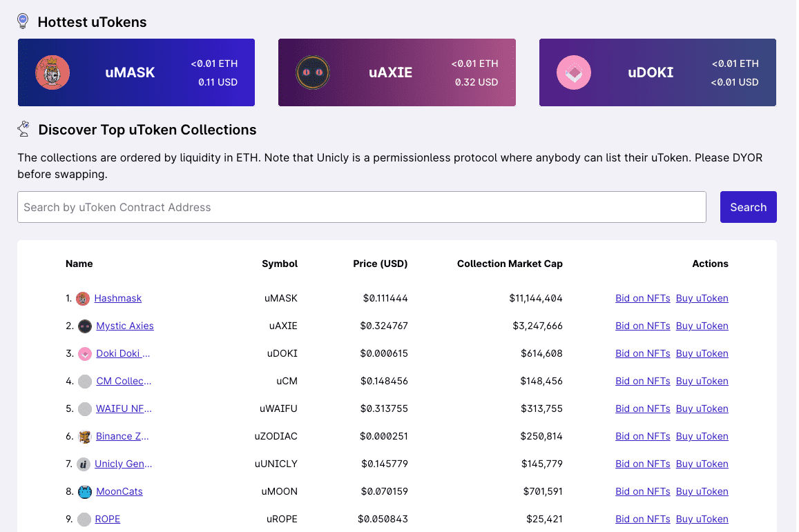Click the uAXIE face logo on its card
The width and height of the screenshot is (799, 532).
pyautogui.click(x=311, y=72)
